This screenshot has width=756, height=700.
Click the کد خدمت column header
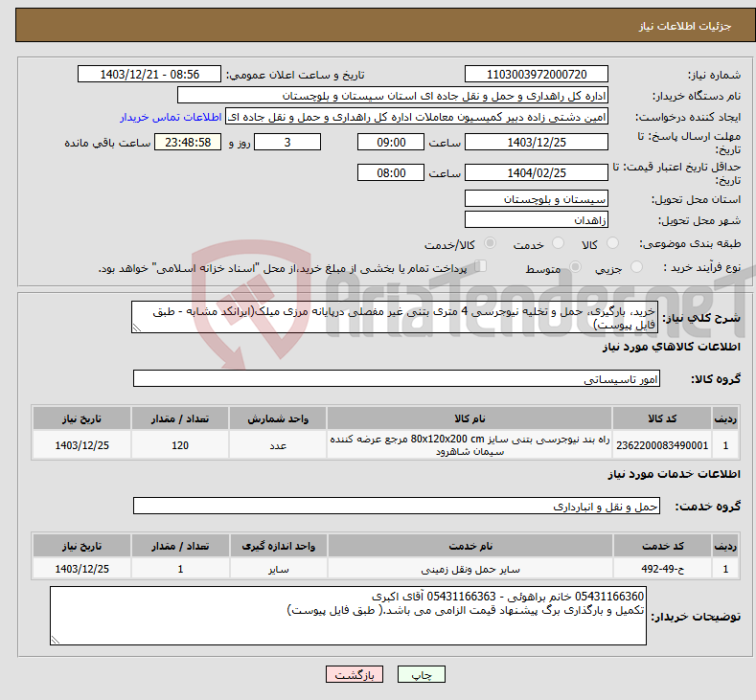coord(662,546)
